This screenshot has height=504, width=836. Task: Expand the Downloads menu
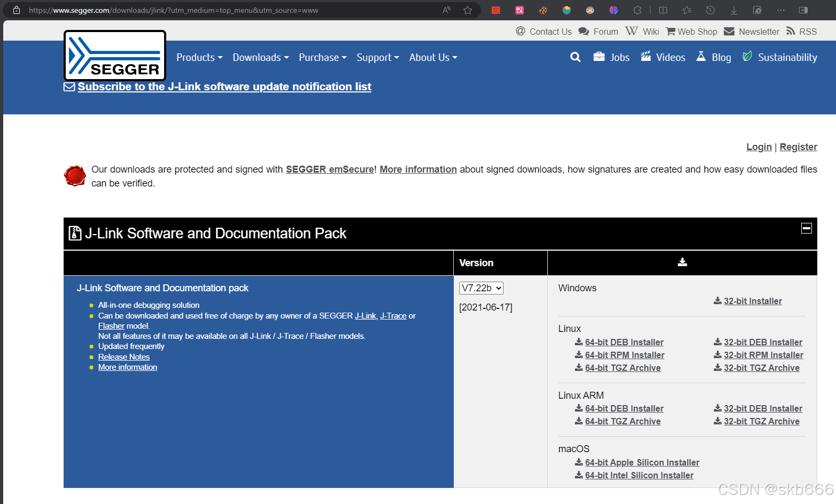(261, 57)
